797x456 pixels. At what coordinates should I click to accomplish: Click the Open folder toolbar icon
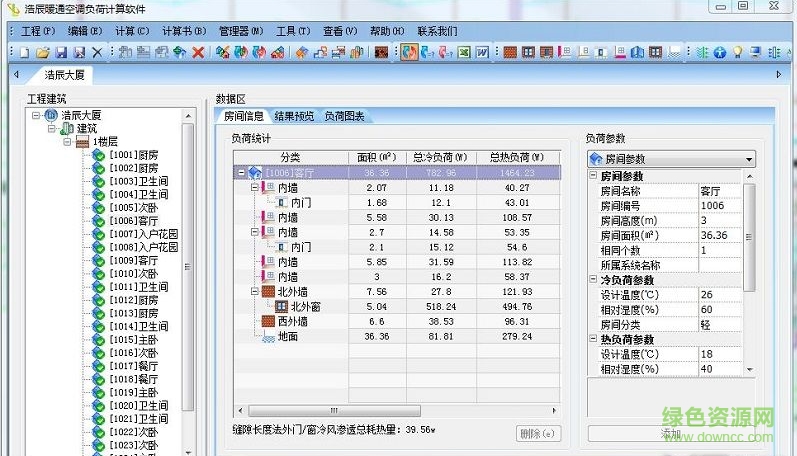point(43,52)
